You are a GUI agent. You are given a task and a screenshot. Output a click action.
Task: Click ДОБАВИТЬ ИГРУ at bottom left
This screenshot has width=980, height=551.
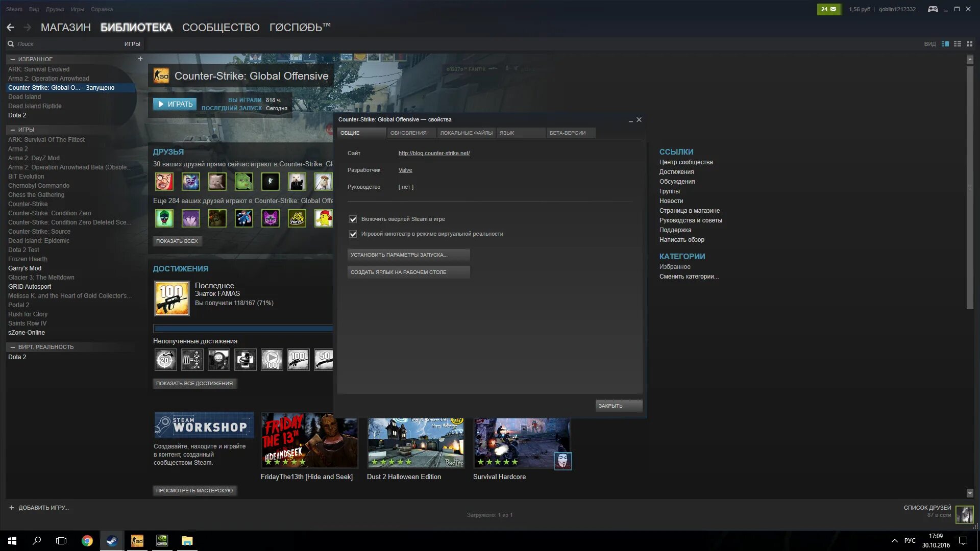[x=39, y=508]
